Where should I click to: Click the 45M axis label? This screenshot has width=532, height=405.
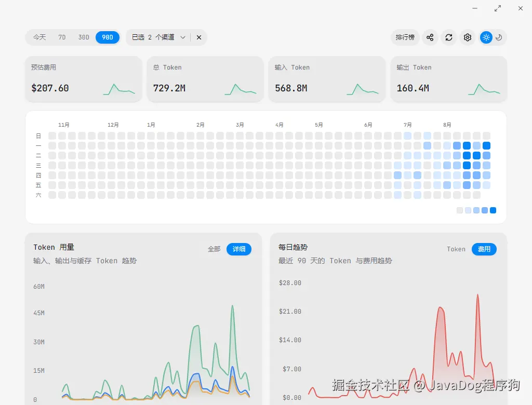pyautogui.click(x=39, y=313)
